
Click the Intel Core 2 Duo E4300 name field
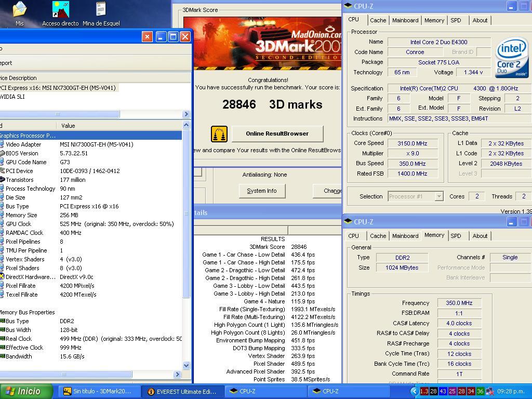(x=438, y=42)
